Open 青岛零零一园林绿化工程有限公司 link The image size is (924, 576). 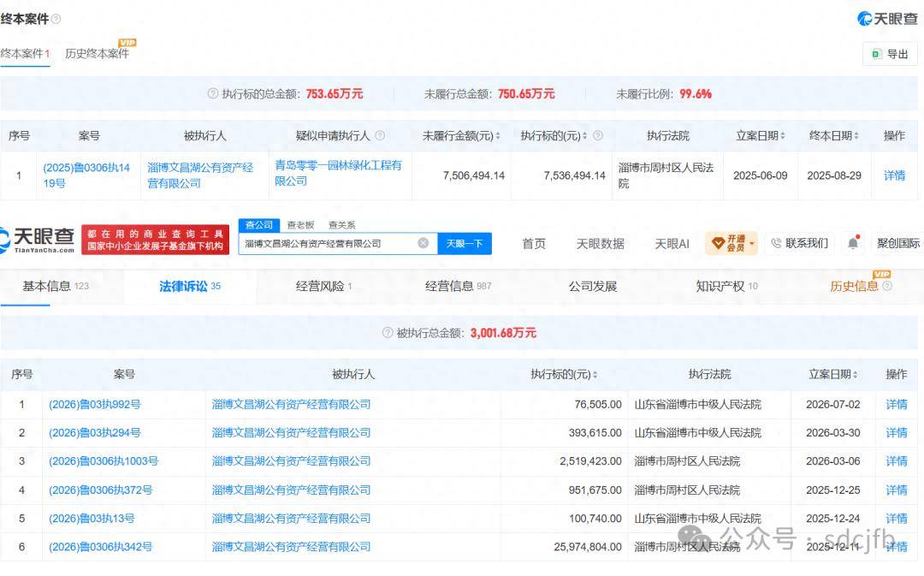point(338,173)
